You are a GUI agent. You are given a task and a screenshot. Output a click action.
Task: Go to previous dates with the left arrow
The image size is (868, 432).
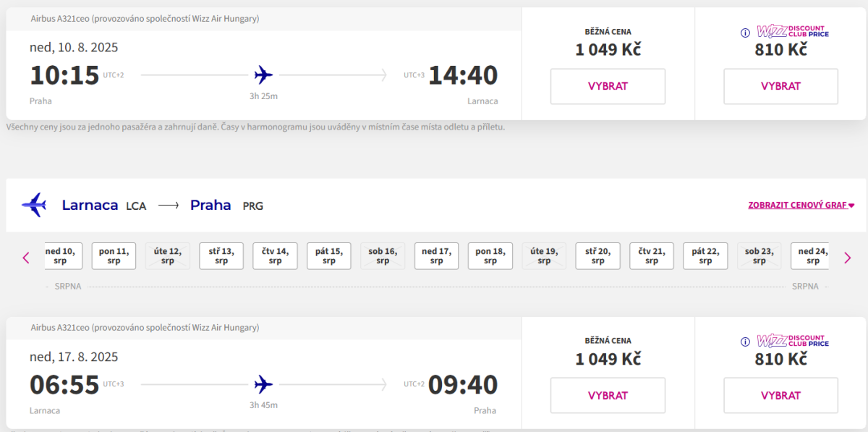[x=26, y=257]
